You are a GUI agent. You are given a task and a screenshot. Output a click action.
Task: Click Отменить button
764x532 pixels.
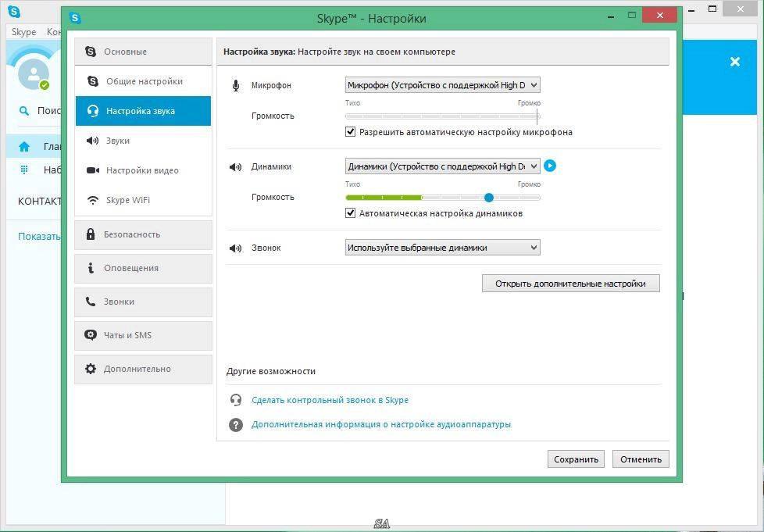(x=641, y=459)
